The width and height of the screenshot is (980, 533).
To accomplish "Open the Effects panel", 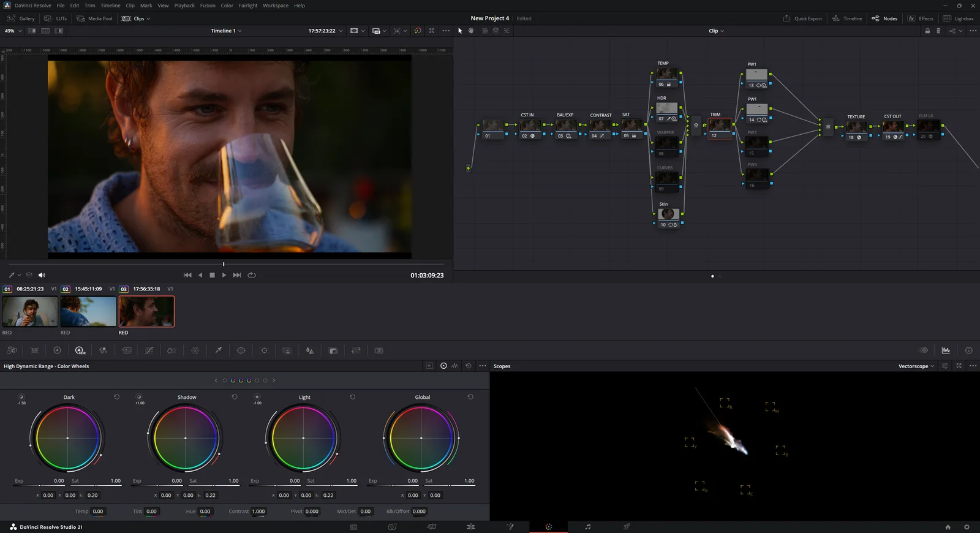I will [921, 18].
